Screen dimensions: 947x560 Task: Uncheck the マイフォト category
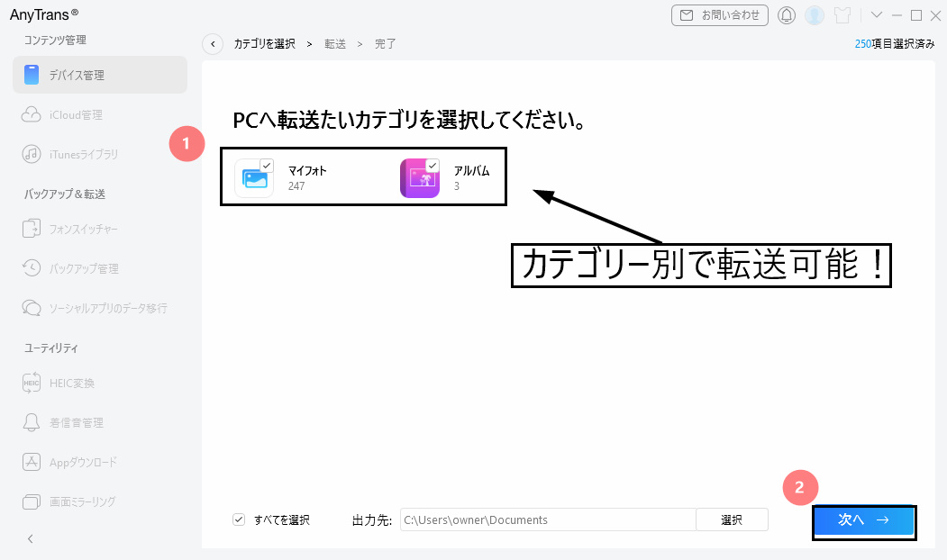click(266, 166)
